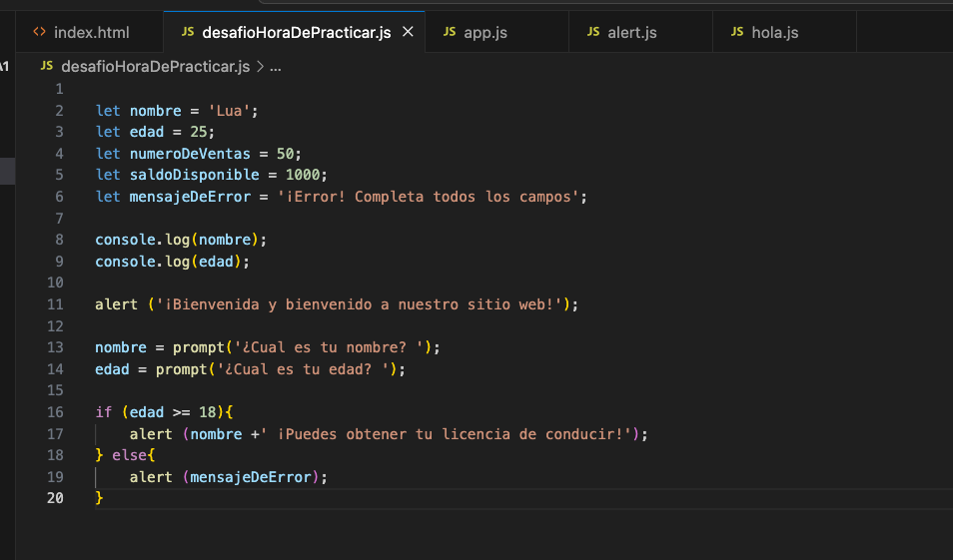
Task: Click the JS icon on the desafioHoraDePracticar.js tab
Action: (x=188, y=32)
